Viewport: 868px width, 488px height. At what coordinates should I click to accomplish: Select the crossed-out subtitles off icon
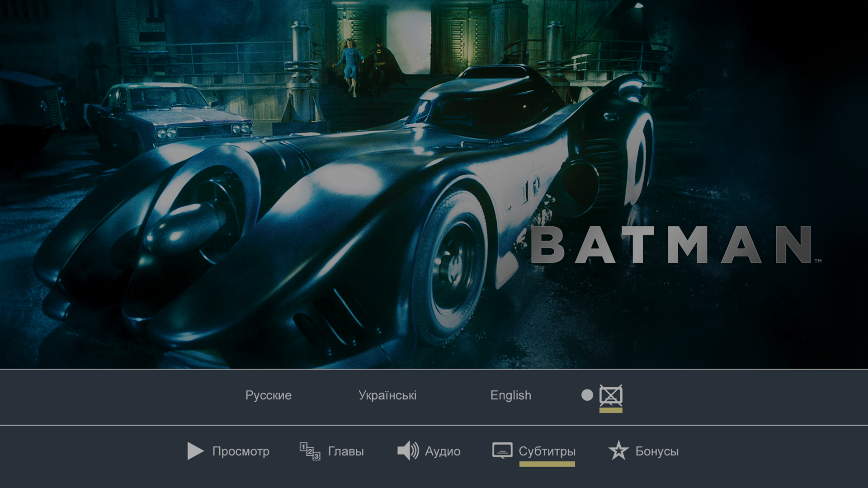coord(611,395)
